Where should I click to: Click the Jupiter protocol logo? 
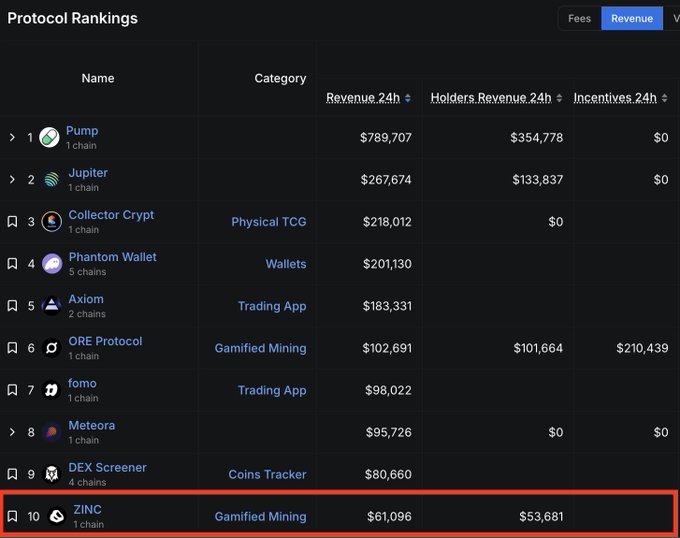[x=52, y=179]
